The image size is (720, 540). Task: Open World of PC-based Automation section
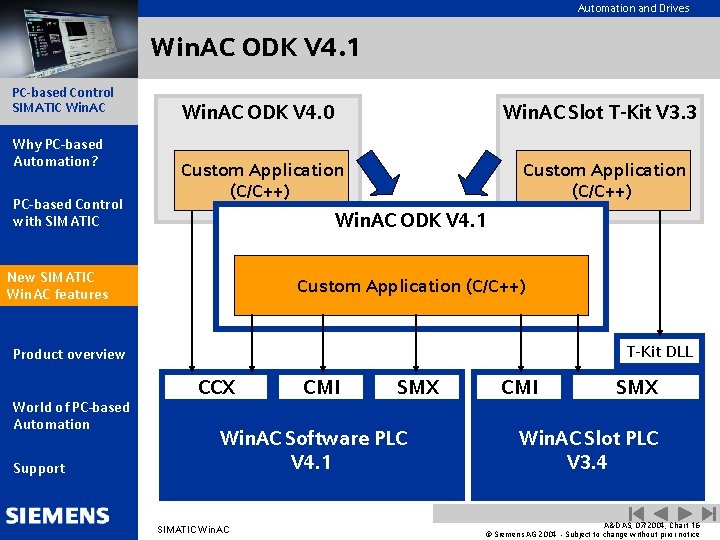point(71,416)
